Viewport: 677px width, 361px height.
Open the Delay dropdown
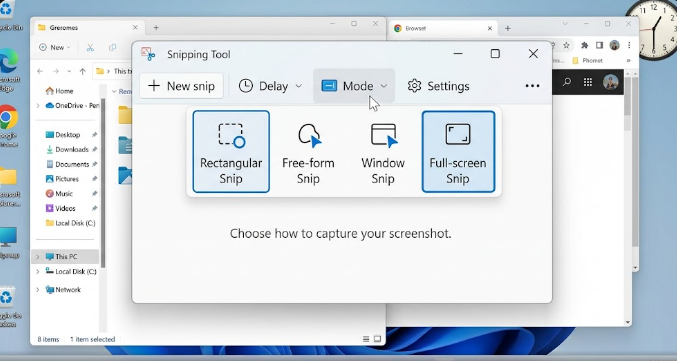[x=271, y=86]
